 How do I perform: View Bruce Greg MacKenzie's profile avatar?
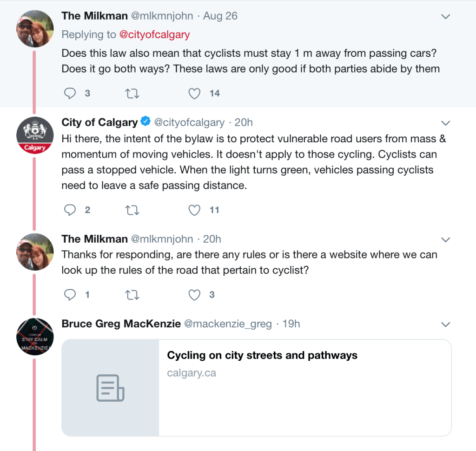click(35, 336)
